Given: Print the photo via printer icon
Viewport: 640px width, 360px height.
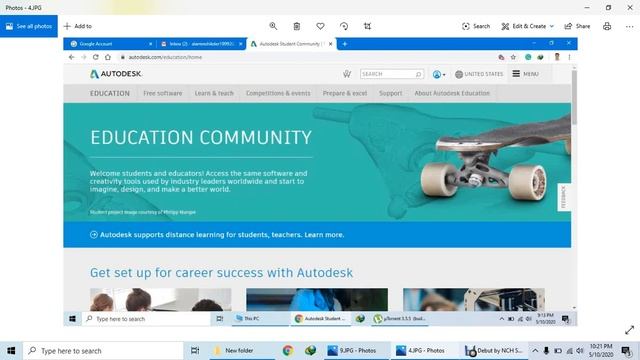Looking at the screenshot, I should click(607, 26).
